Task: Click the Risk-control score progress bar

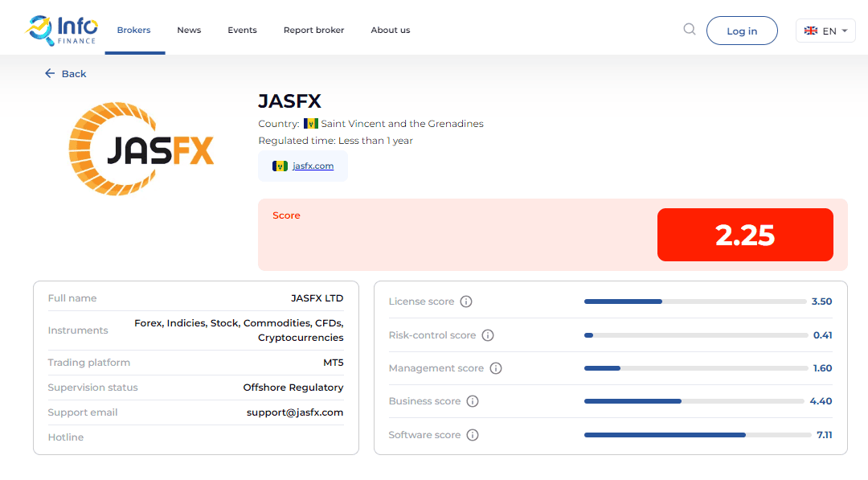Action: point(696,335)
